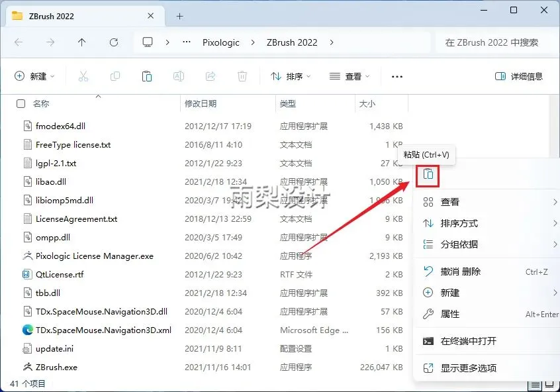560x392 pixels.
Task: Click the Copy toolbar icon
Action: pyautogui.click(x=115, y=76)
